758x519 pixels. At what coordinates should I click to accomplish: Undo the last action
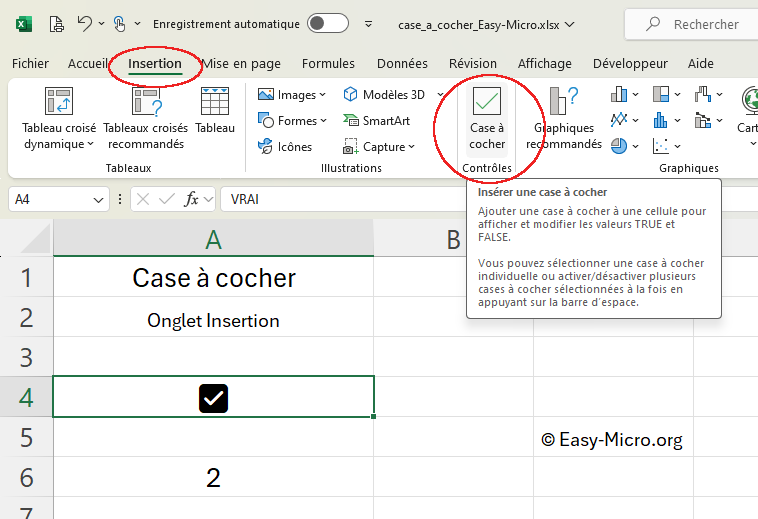click(x=85, y=23)
